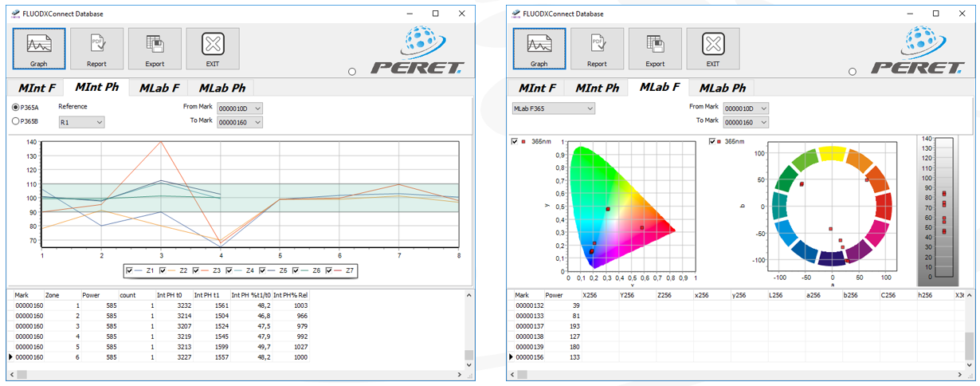Select MLab F tab in right window
Screen dimensions: 980x386
[x=660, y=87]
